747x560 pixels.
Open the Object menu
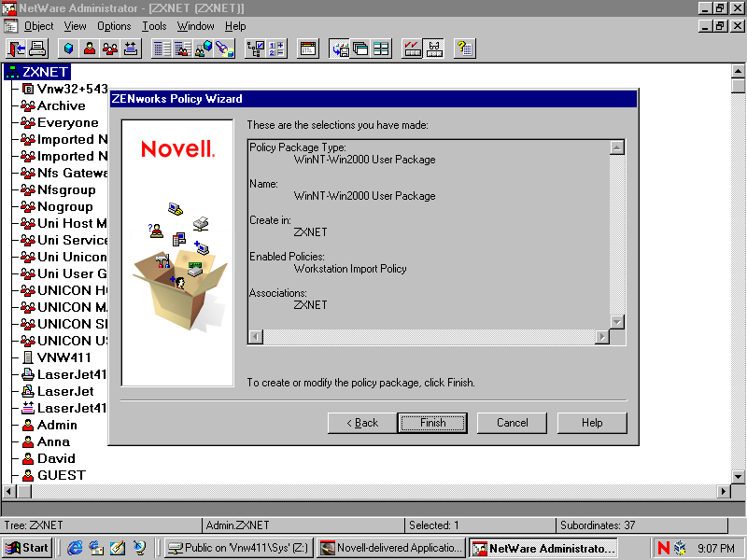pyautogui.click(x=38, y=26)
